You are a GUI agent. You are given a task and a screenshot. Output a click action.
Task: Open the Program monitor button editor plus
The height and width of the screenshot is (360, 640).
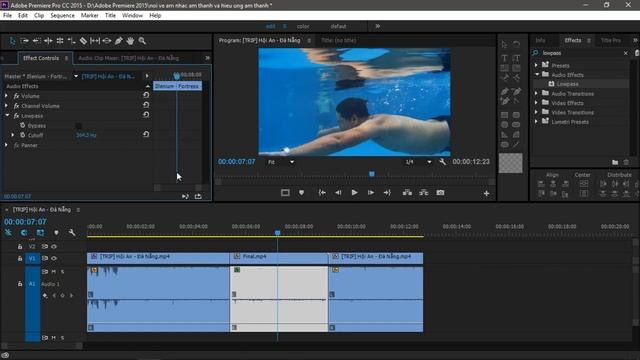[487, 193]
